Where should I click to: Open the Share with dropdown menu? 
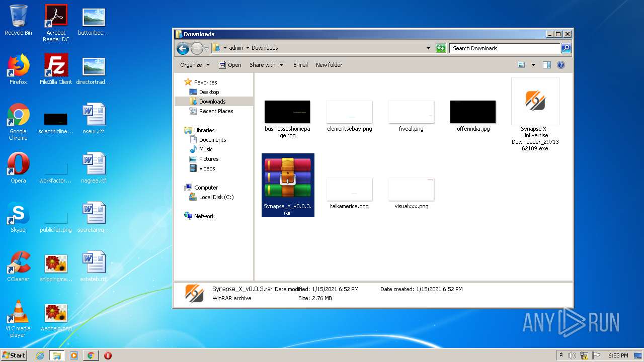click(x=266, y=65)
